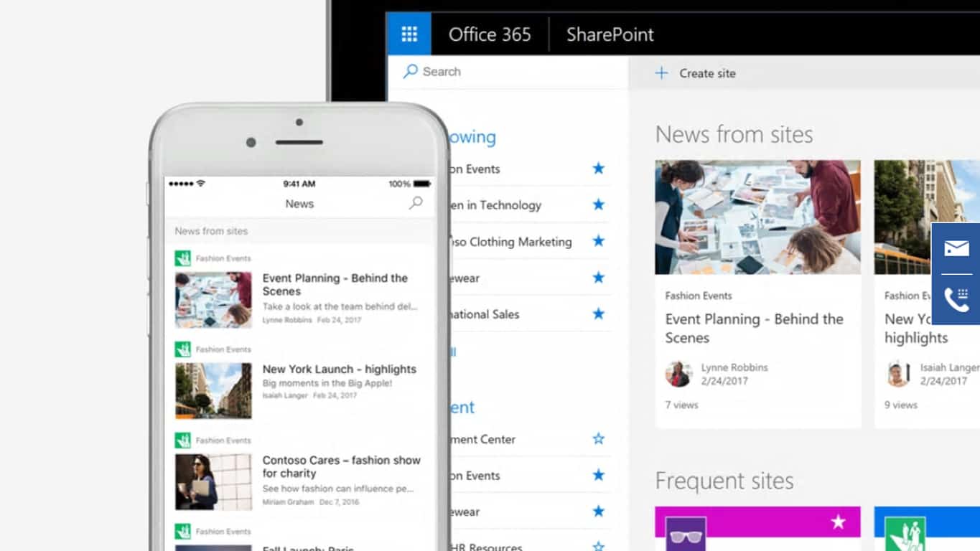Toggle the star beside ewear under Recent
The height and width of the screenshot is (551, 980).
point(598,511)
